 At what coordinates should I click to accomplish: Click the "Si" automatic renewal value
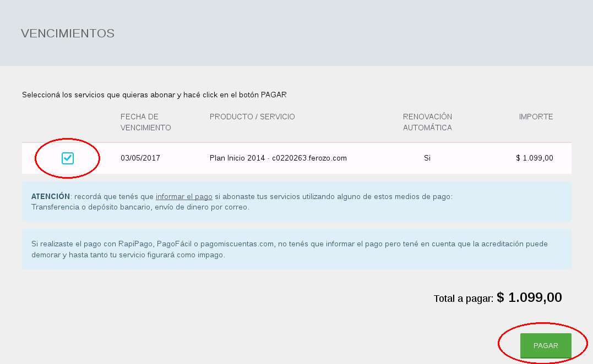click(x=427, y=158)
